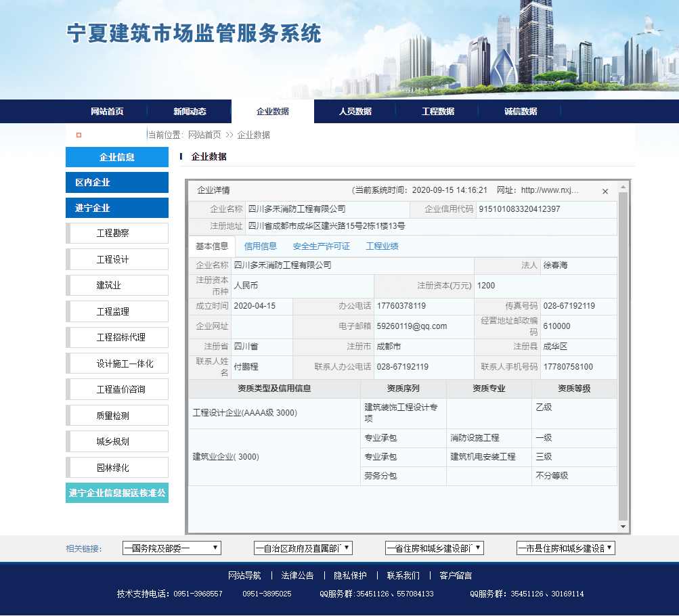The height and width of the screenshot is (616, 679).
Task: Choose 工程招标代理 from the sidebar
Action: click(x=117, y=338)
